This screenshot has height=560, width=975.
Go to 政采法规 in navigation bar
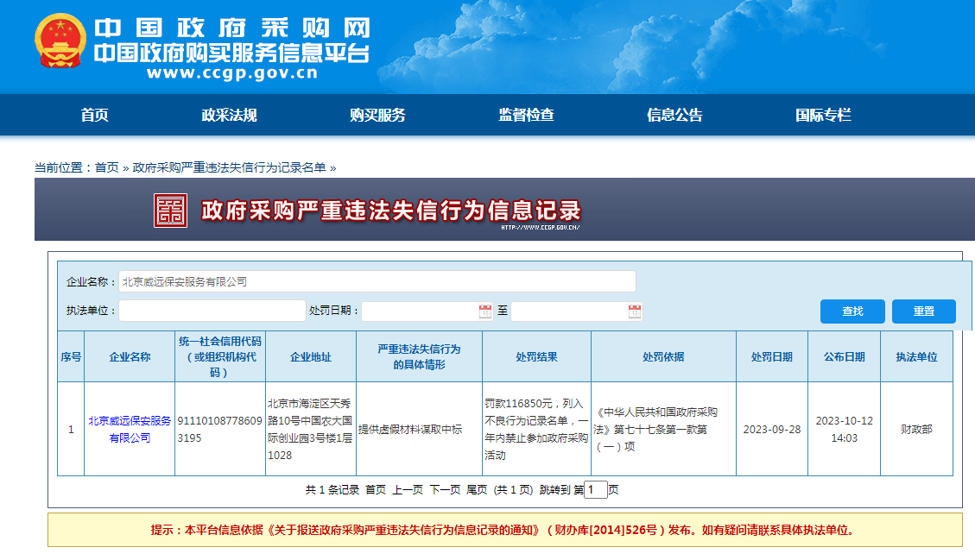[229, 116]
